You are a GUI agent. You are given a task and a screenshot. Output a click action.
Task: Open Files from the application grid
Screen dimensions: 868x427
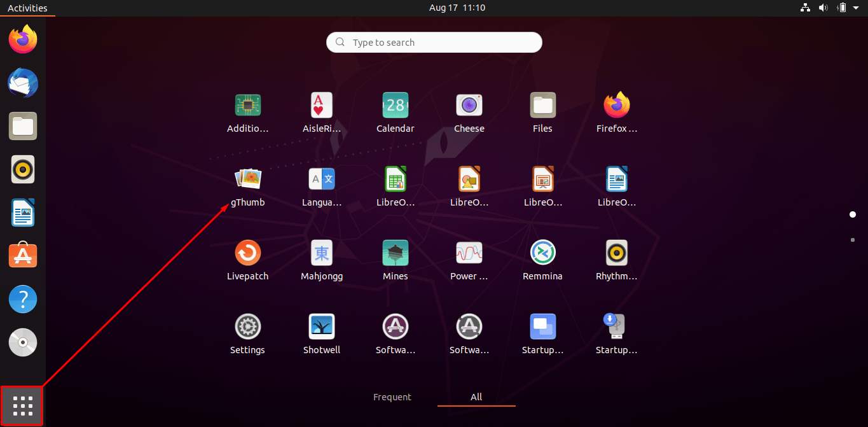click(x=543, y=105)
